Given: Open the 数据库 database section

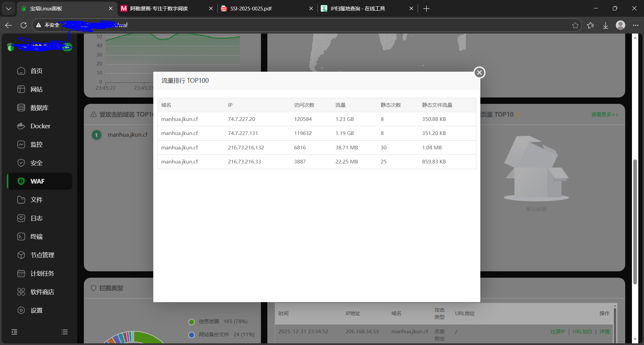Looking at the screenshot, I should (x=39, y=108).
